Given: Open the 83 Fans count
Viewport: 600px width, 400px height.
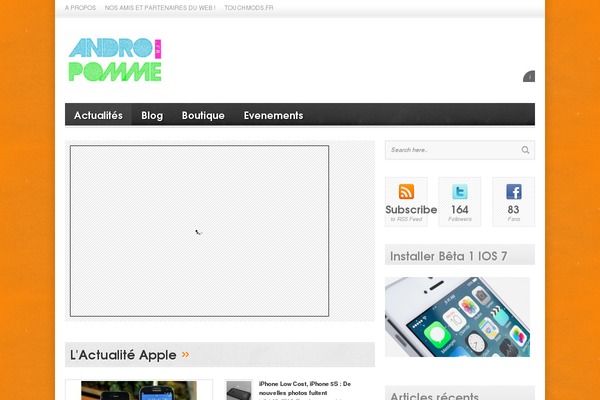Looking at the screenshot, I should point(514,213).
